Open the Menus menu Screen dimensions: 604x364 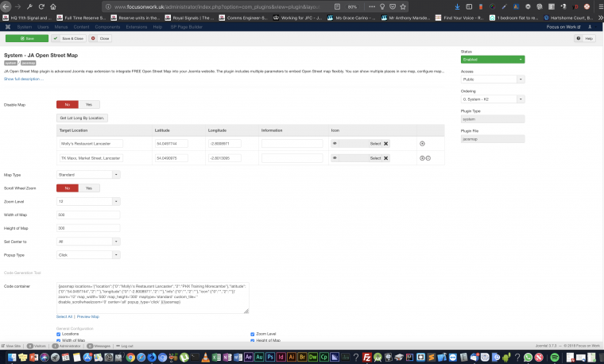click(61, 27)
